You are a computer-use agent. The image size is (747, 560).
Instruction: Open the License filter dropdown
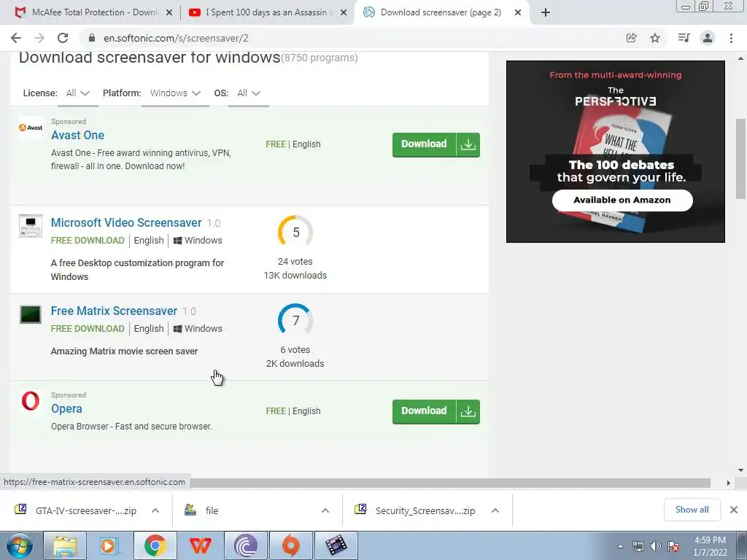click(x=77, y=93)
